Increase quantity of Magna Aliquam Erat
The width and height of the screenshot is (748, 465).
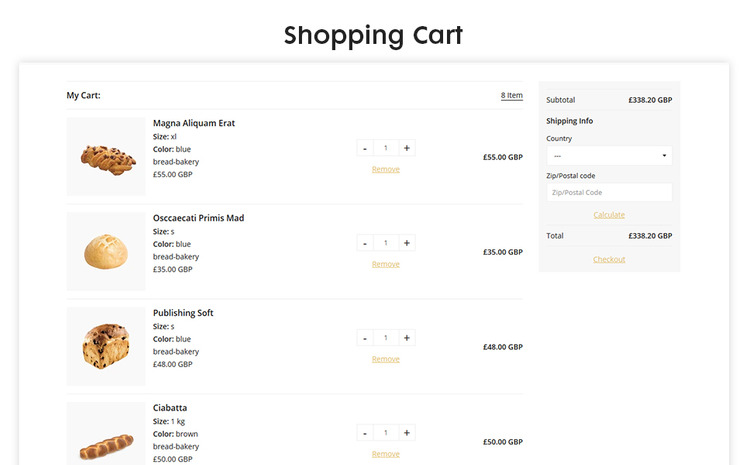click(x=406, y=148)
